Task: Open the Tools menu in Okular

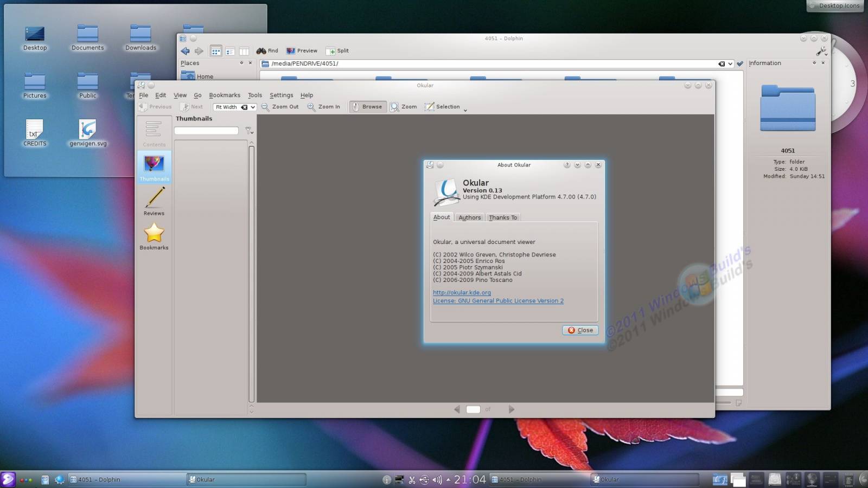Action: click(255, 95)
